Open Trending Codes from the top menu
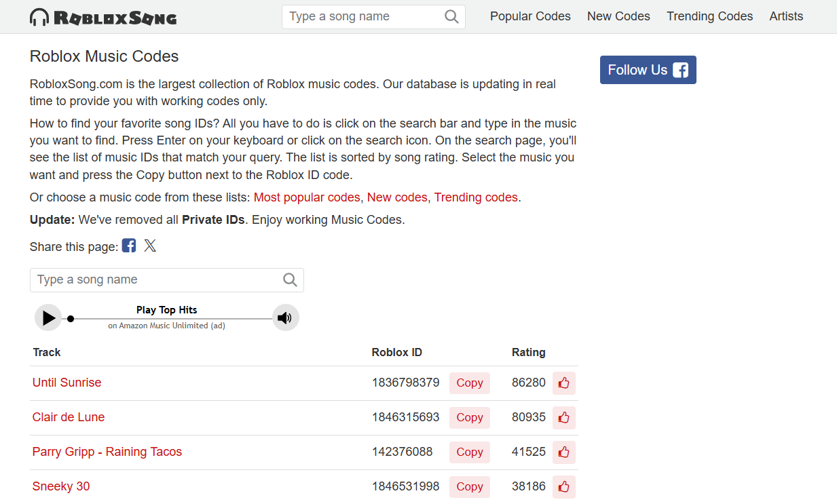 [709, 16]
